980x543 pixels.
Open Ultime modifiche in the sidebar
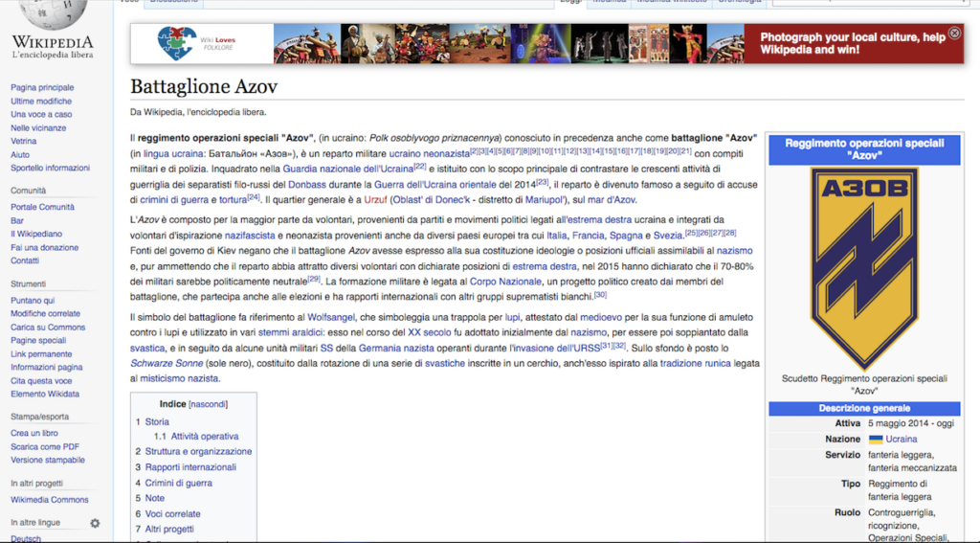click(x=40, y=101)
